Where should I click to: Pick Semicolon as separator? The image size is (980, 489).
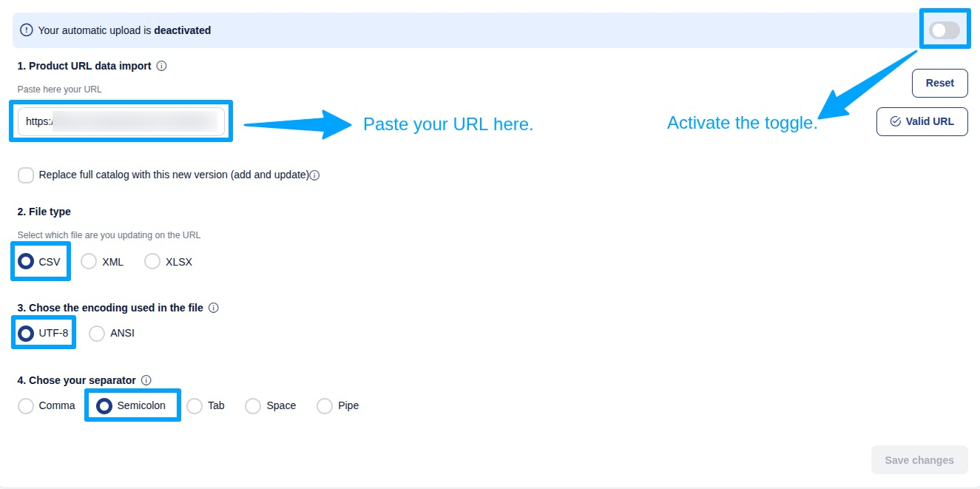[x=104, y=406]
